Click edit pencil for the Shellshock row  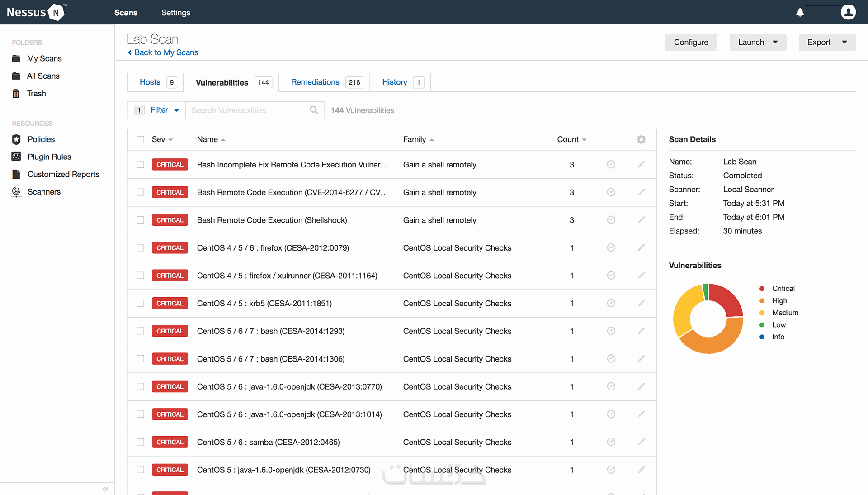(641, 220)
